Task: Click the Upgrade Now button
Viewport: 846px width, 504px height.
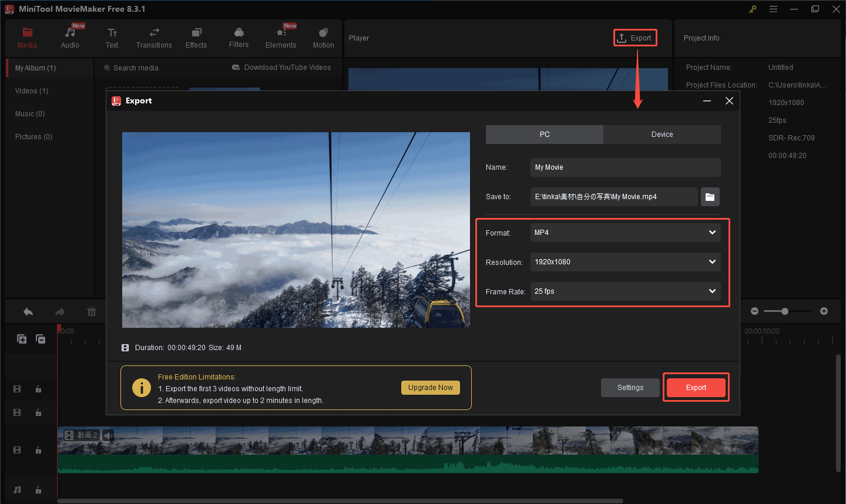Action: pyautogui.click(x=430, y=388)
